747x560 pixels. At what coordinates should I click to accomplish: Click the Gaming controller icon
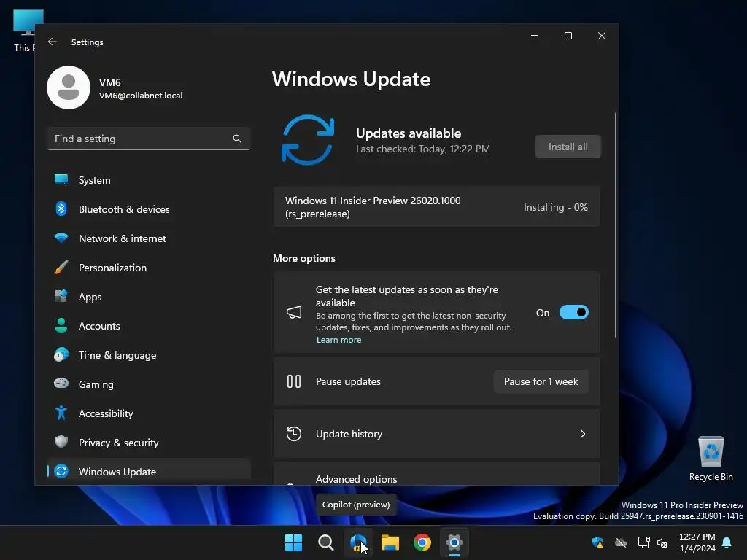point(61,384)
